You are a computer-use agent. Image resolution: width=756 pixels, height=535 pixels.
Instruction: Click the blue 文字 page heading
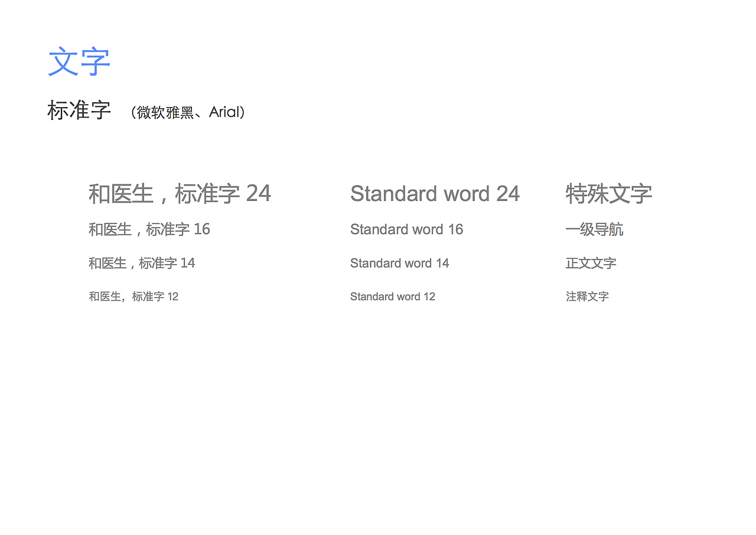tap(79, 61)
